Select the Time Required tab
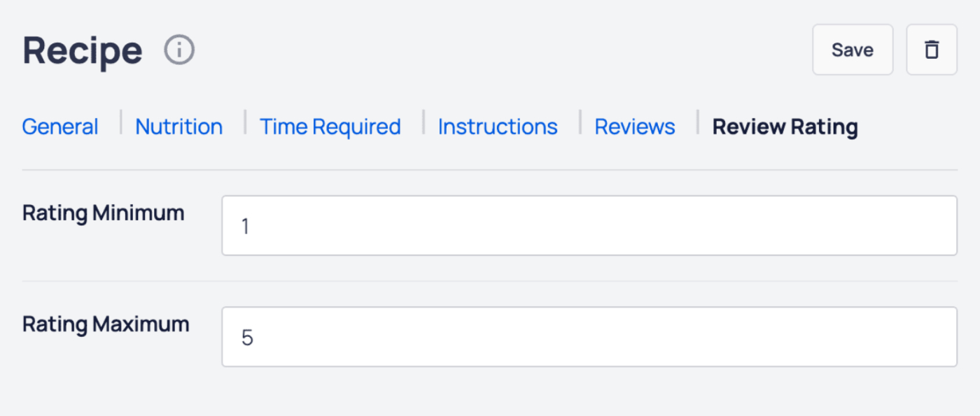Image resolution: width=980 pixels, height=416 pixels. 330,127
